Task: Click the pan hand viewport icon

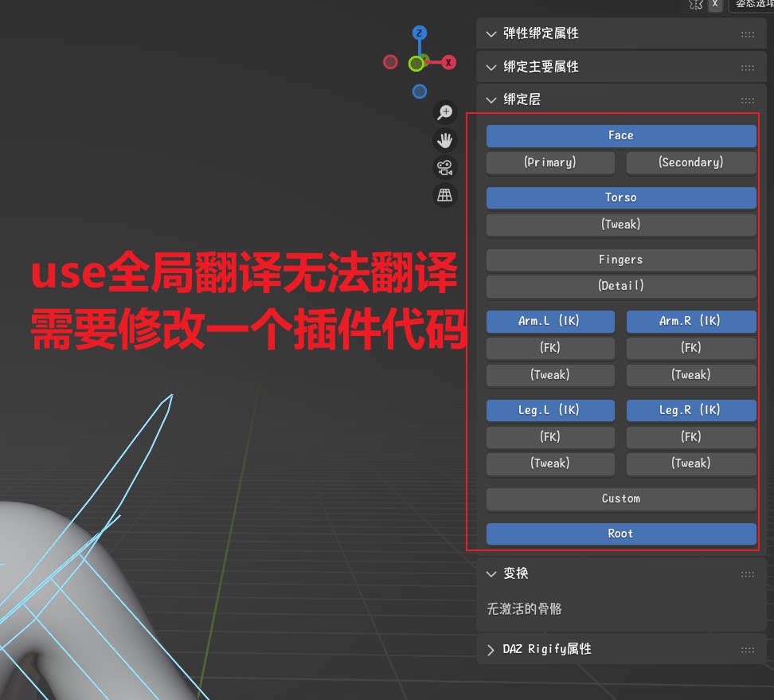Action: pyautogui.click(x=445, y=140)
